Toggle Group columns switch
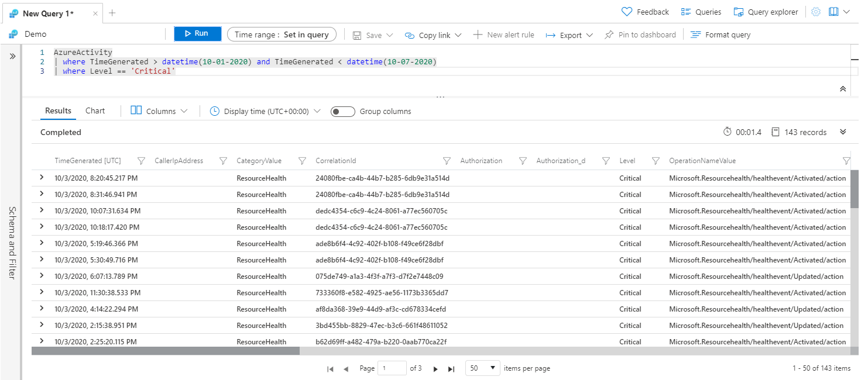The width and height of the screenshot is (868, 380). pos(342,112)
